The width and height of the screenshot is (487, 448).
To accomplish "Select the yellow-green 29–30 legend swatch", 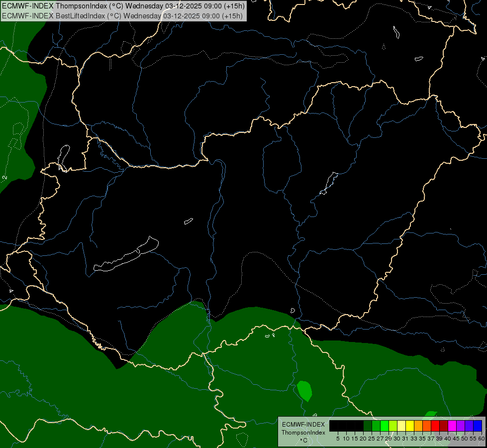I will (393, 426).
